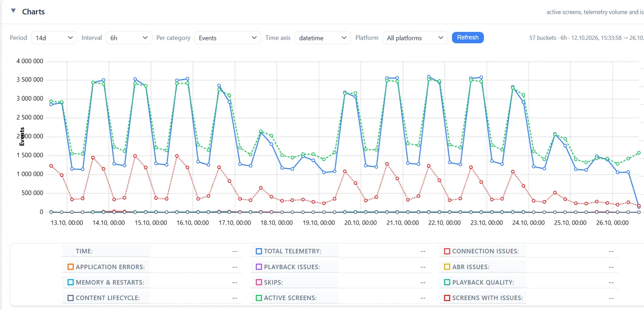Toggle the Connection Issues red legend swatch
This screenshot has height=310, width=644.
point(447,251)
